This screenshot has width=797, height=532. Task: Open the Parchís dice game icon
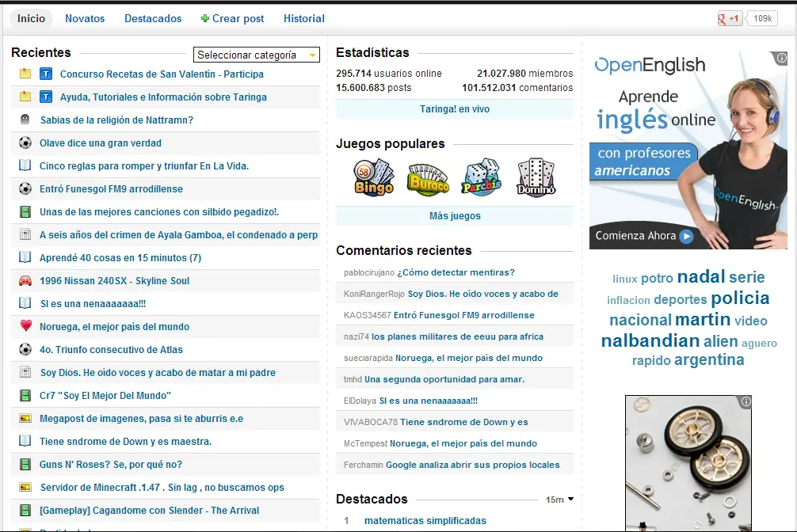pos(482,177)
